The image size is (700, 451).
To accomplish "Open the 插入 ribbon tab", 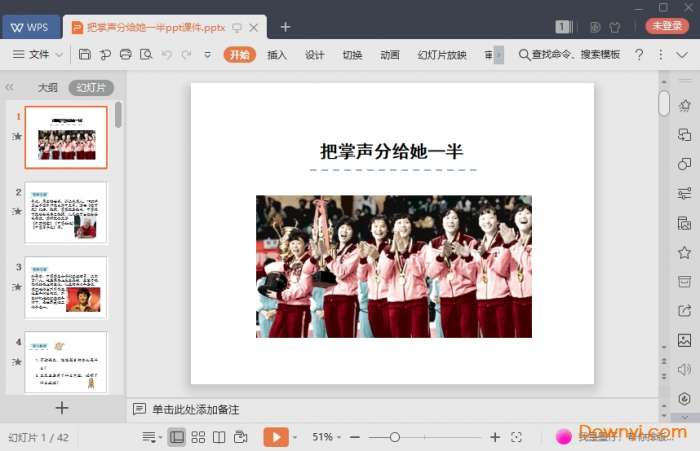I will pos(277,55).
